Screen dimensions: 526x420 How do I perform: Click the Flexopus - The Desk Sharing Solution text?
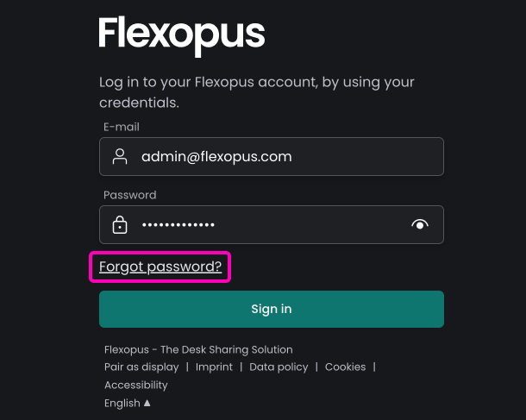point(198,349)
